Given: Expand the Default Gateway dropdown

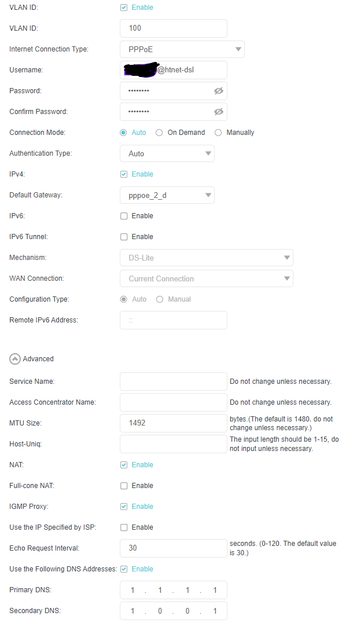Looking at the screenshot, I should pos(167,195).
